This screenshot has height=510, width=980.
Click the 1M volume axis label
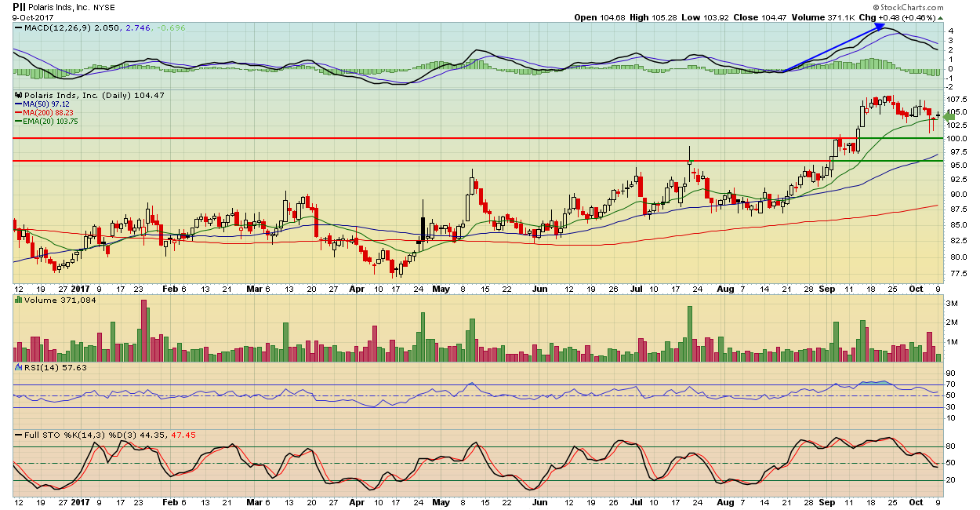(x=952, y=342)
